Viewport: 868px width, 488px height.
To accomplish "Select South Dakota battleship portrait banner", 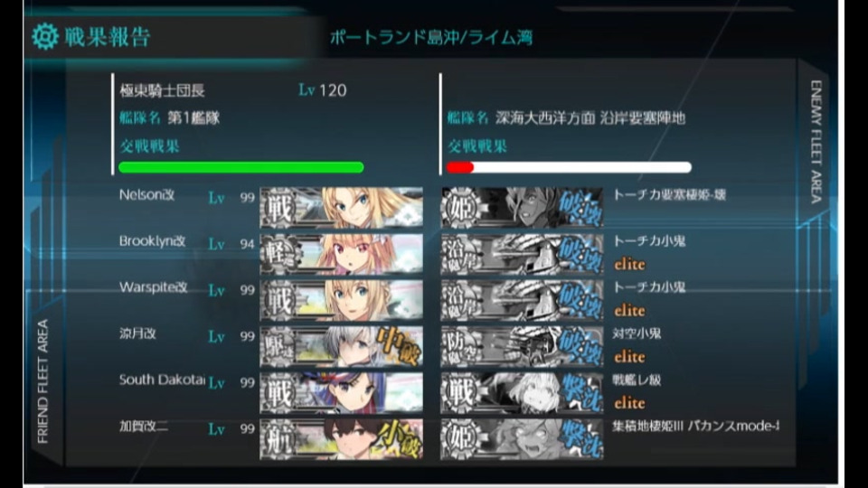I will [x=342, y=393].
